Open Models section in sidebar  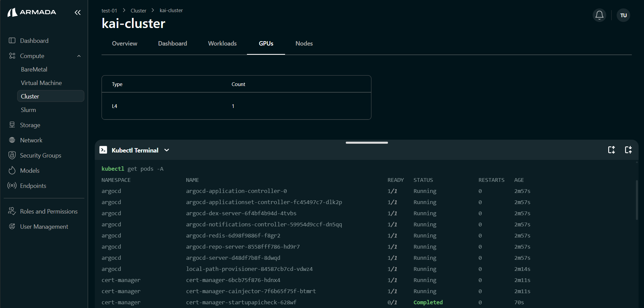coord(30,171)
